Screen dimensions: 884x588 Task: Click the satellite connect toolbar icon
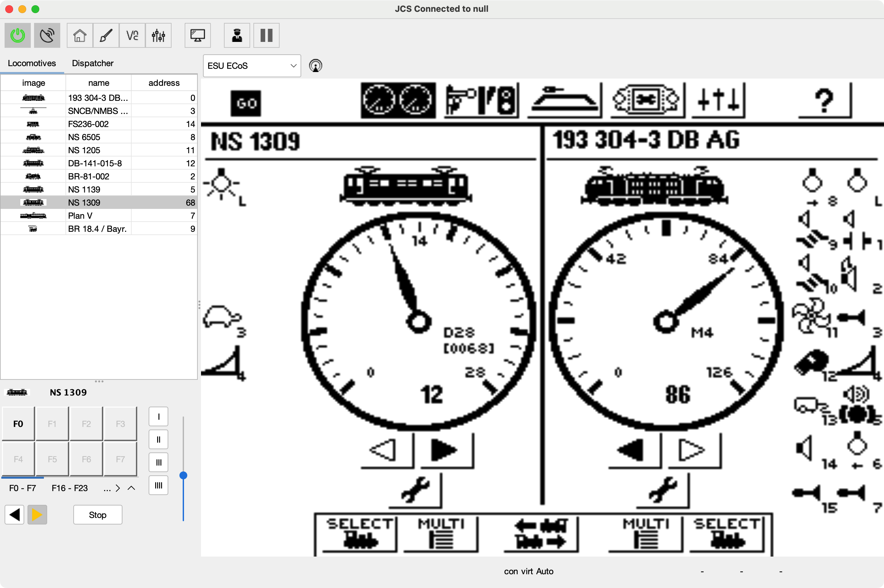point(47,36)
